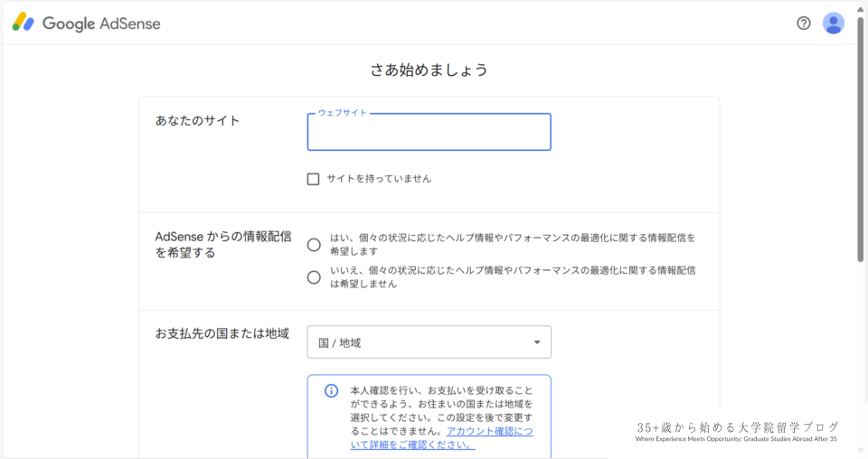Click the お支払先の国または地域 section label
868x459 pixels.
(222, 333)
